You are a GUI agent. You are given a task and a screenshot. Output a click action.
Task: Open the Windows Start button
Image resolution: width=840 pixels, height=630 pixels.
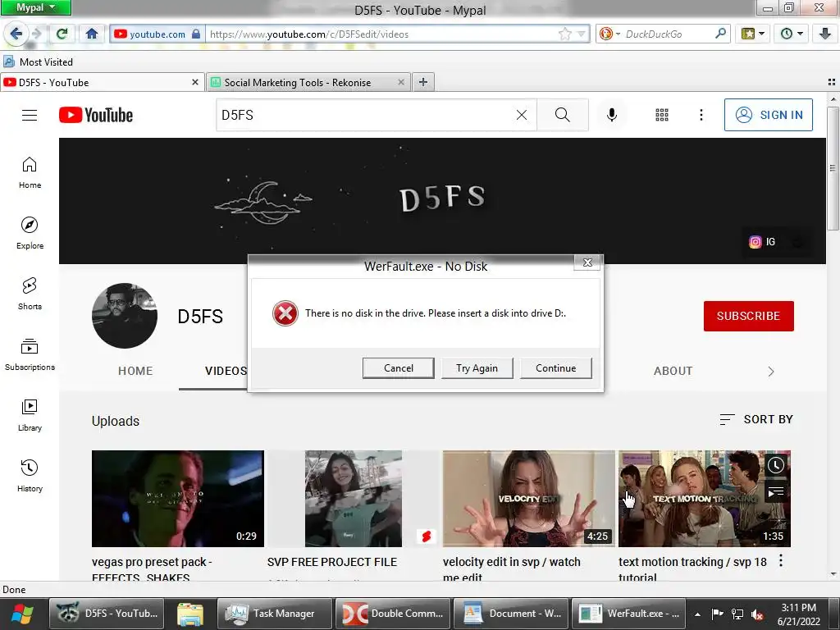pyautogui.click(x=22, y=614)
